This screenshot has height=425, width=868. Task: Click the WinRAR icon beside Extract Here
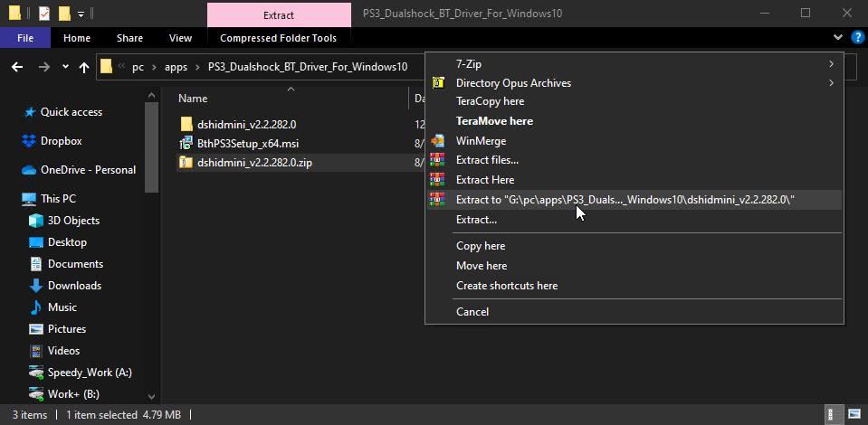click(437, 180)
